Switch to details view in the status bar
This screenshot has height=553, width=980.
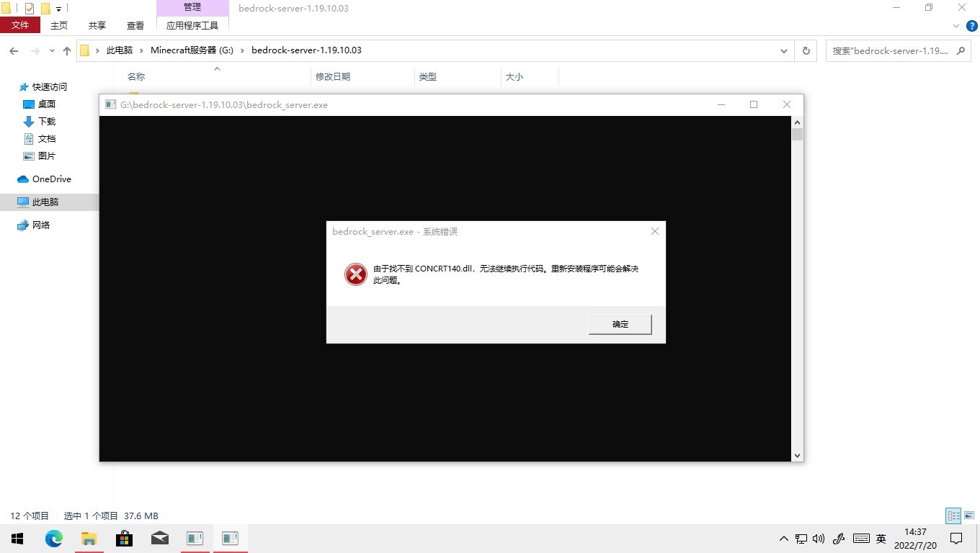pyautogui.click(x=953, y=516)
